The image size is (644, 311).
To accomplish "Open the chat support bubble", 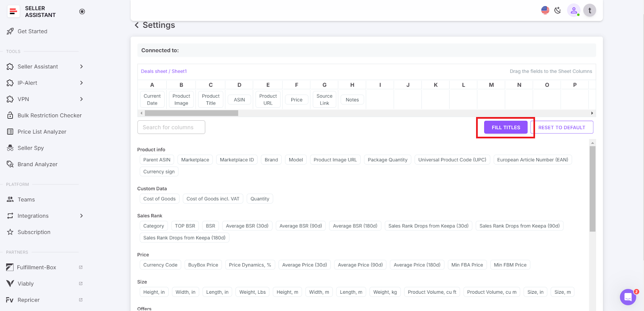I will (628, 297).
